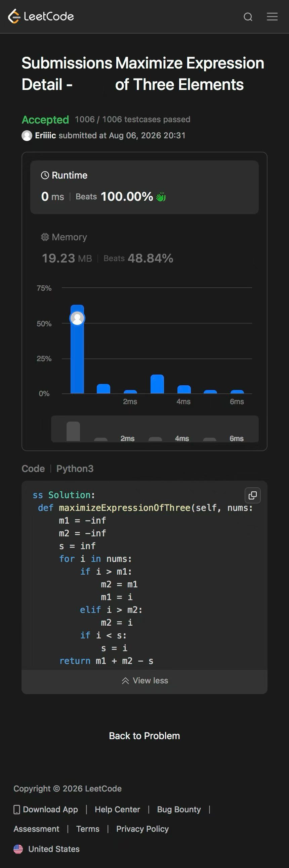Click the chart bar above 4ms
The width and height of the screenshot is (289, 868).
point(184,389)
